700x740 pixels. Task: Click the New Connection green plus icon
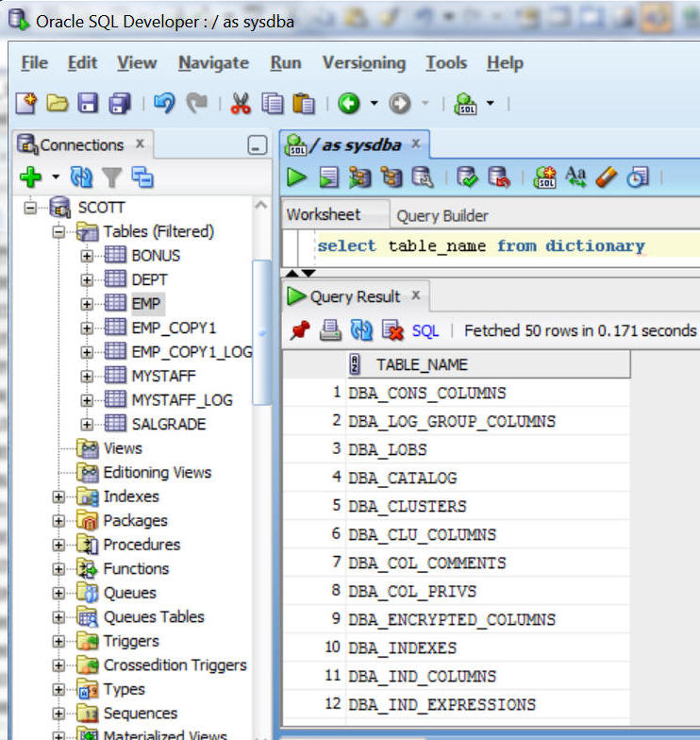tap(30, 177)
